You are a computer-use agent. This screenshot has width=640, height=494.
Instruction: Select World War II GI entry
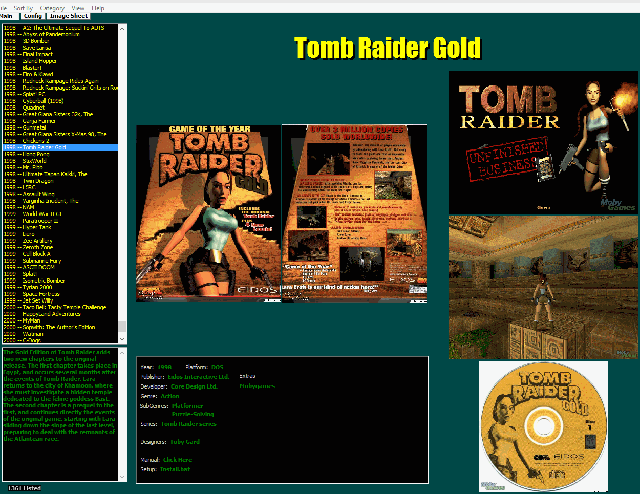coord(60,214)
